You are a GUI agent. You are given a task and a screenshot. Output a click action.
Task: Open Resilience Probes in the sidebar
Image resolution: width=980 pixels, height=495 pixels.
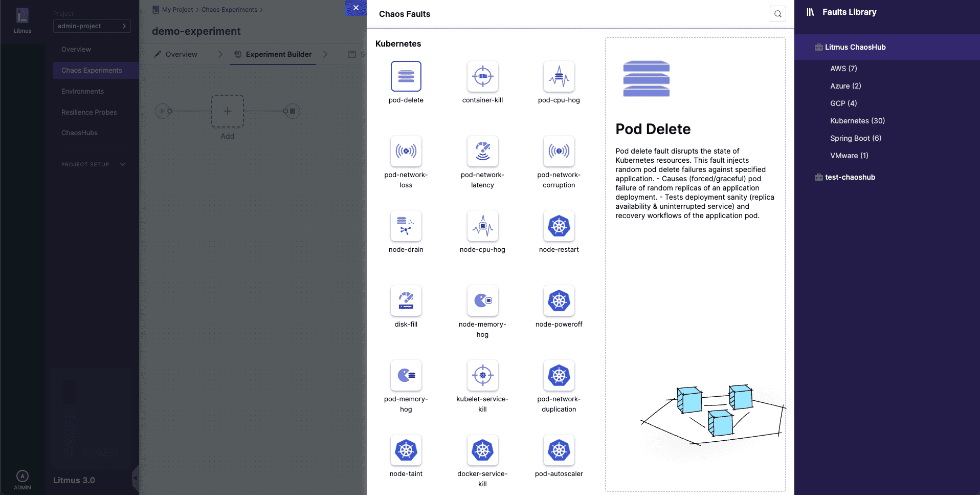[x=89, y=112]
